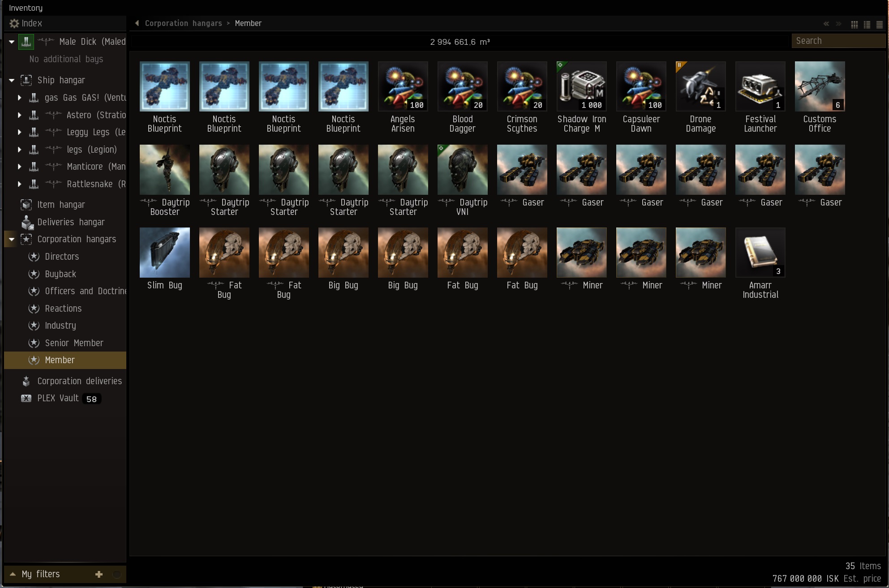Collapse the Corporation hangars tree
Screen dimensions: 889x588
point(12,239)
